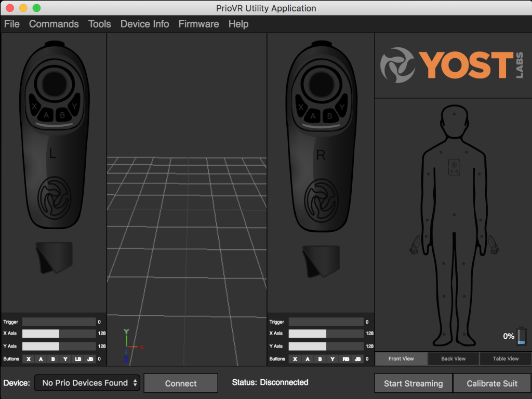Click the Connect button
Viewport: 532px width, 399px height.
point(181,383)
